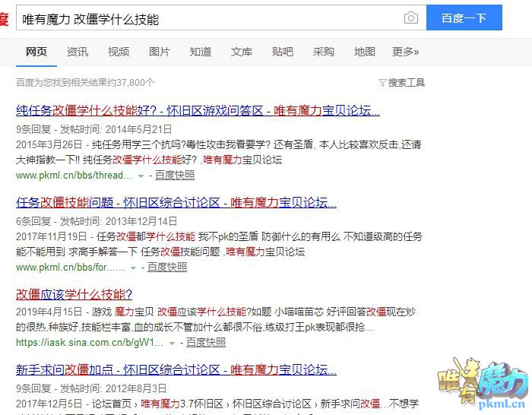
Task: Click the camera image search icon
Action: tap(411, 18)
